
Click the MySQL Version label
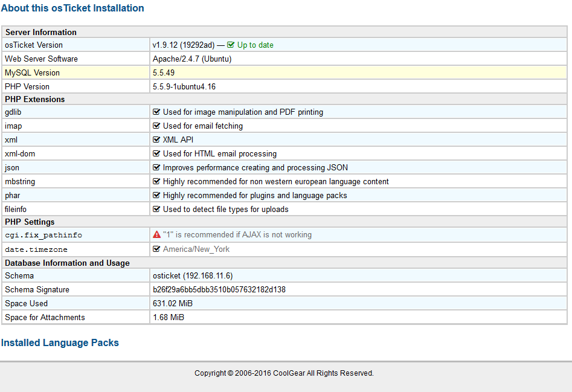pos(32,72)
